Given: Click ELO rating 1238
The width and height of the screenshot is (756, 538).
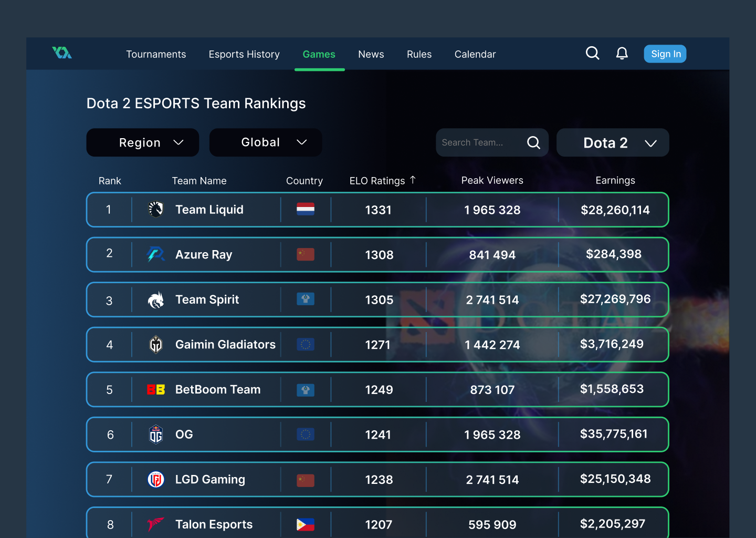Looking at the screenshot, I should pyautogui.click(x=379, y=480).
